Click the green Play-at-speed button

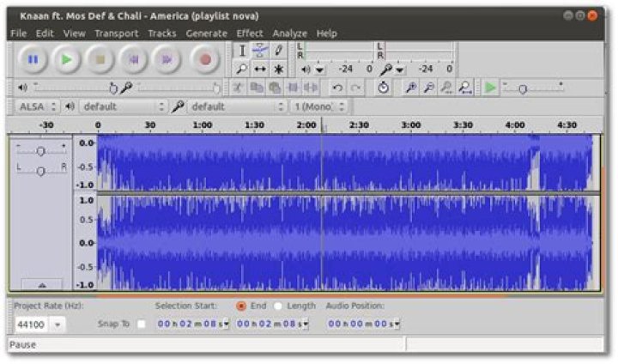coord(490,88)
